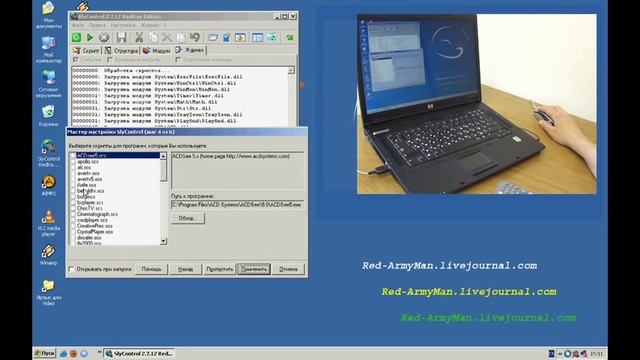This screenshot has height=360, width=640.
Task: Click the Пропустить button
Action: point(220,269)
